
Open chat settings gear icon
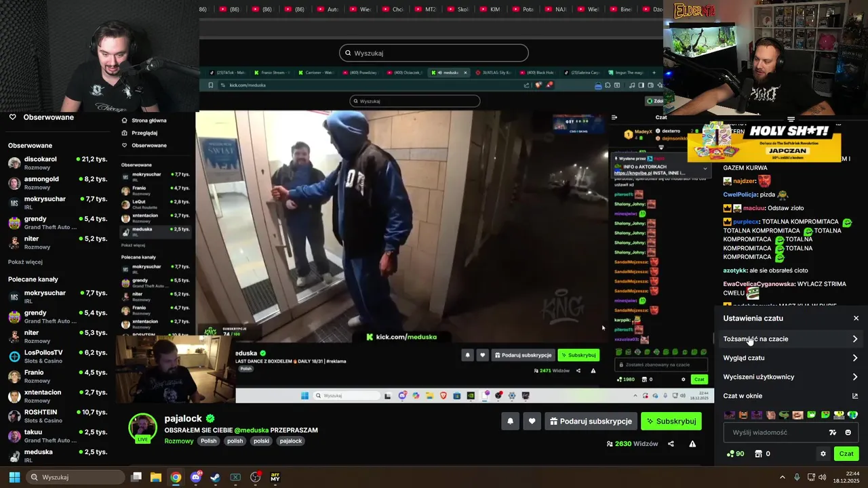[823, 454]
